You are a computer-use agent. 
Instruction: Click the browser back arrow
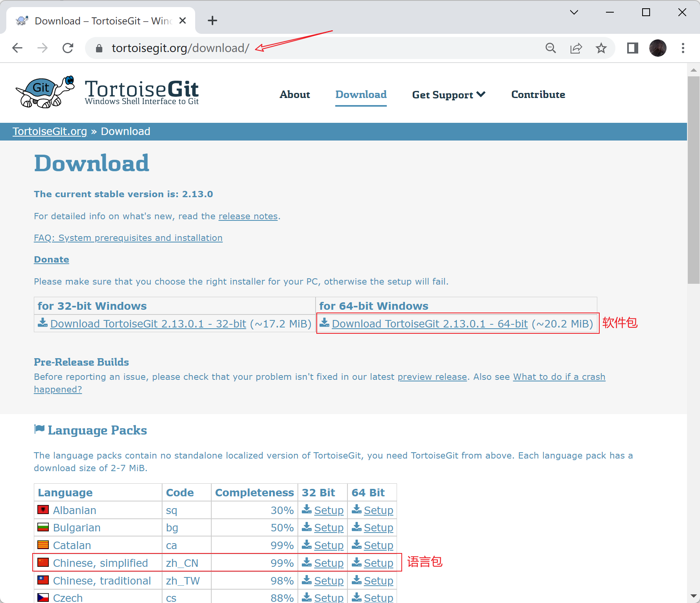coord(18,48)
